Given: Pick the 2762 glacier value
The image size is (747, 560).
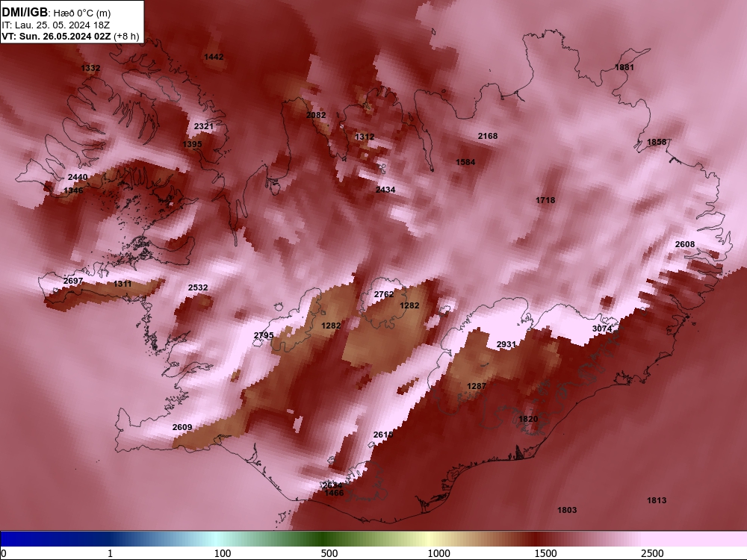Looking at the screenshot, I should (383, 294).
